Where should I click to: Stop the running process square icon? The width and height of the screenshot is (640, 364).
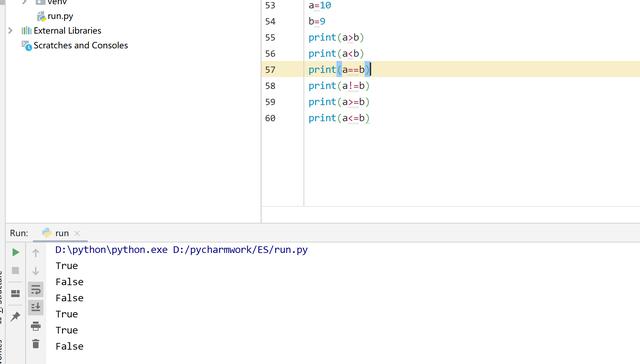[16, 271]
